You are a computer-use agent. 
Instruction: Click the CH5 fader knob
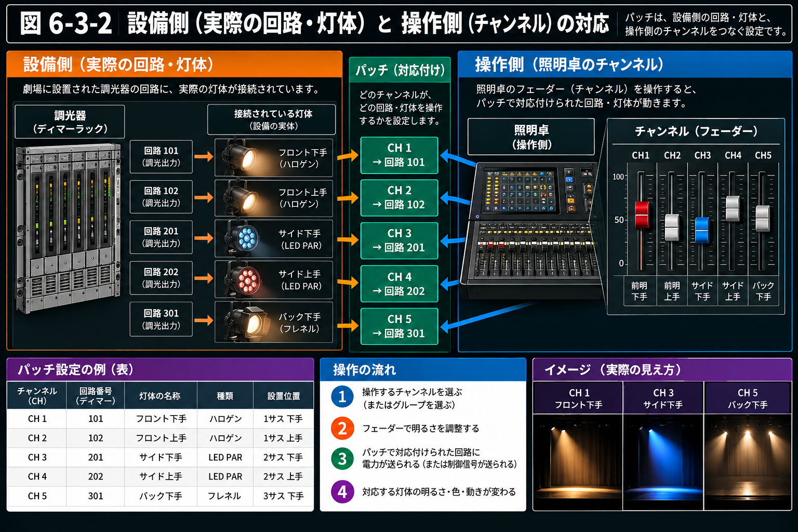(763, 218)
